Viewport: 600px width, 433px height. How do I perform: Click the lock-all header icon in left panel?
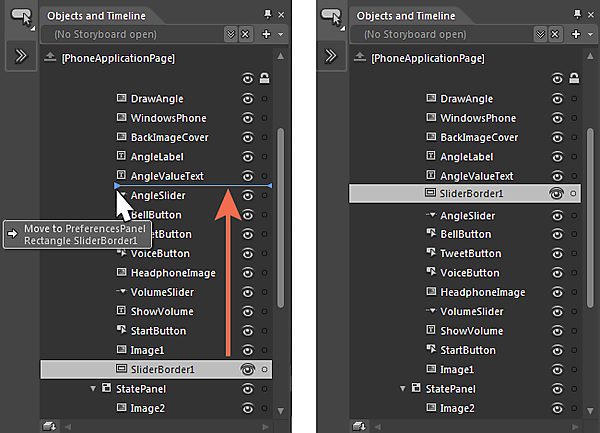pos(264,79)
